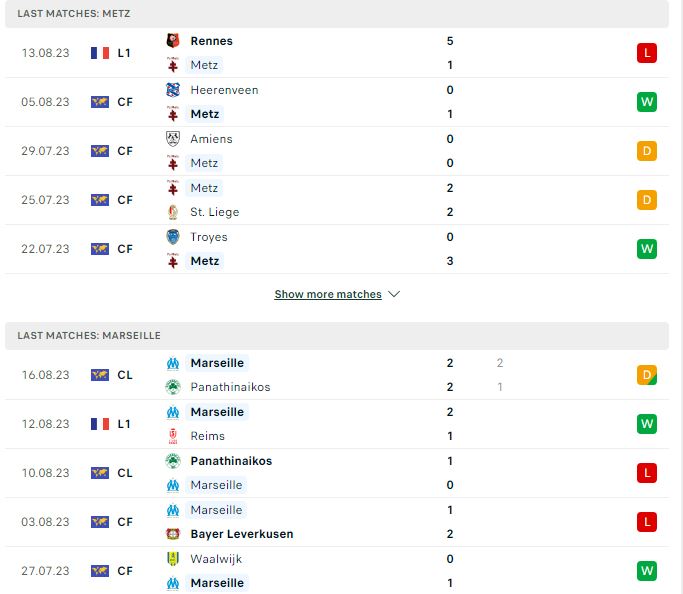This screenshot has width=683, height=594.
Task: Click the green W badge for Heerenveen match
Action: pos(646,102)
